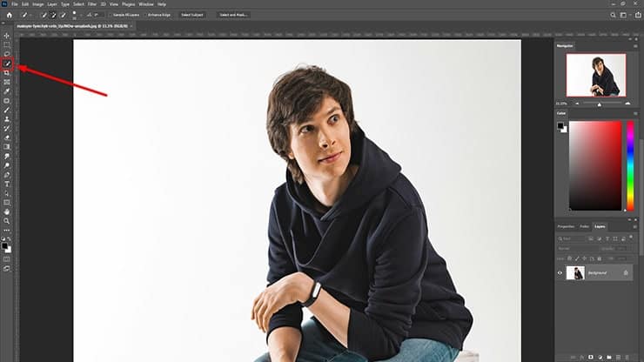Select the Hand tool
The height and width of the screenshot is (362, 644).
tap(7, 211)
